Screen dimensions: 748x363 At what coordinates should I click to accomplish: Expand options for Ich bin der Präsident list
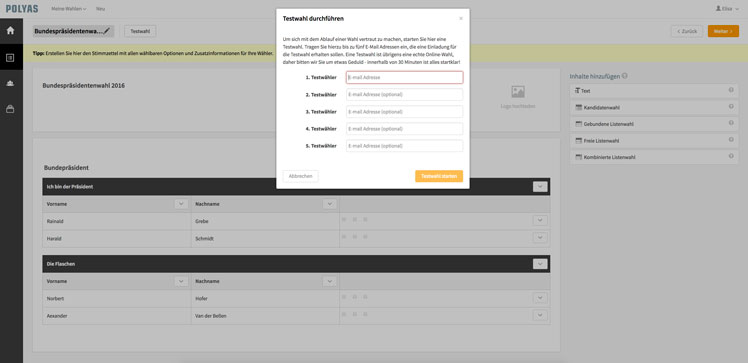click(540, 187)
